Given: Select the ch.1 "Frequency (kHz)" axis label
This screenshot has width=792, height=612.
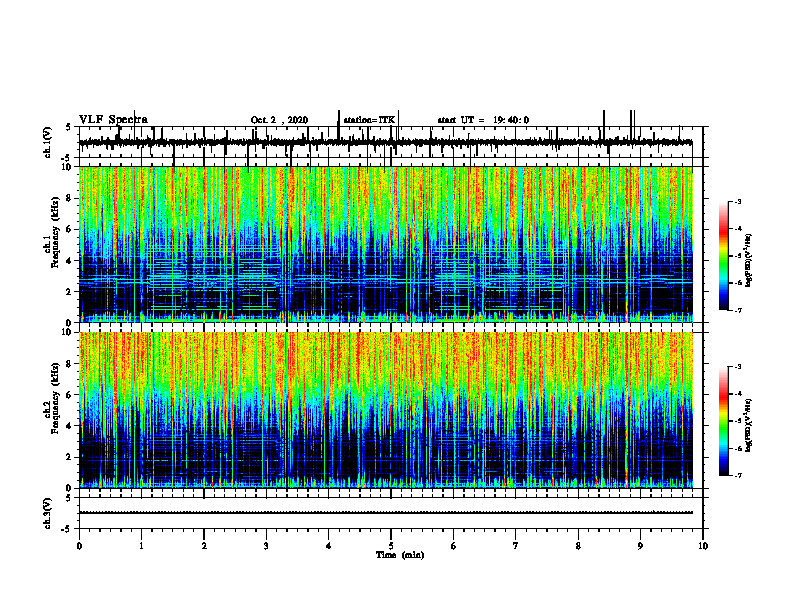Looking at the screenshot, I should 55,233.
